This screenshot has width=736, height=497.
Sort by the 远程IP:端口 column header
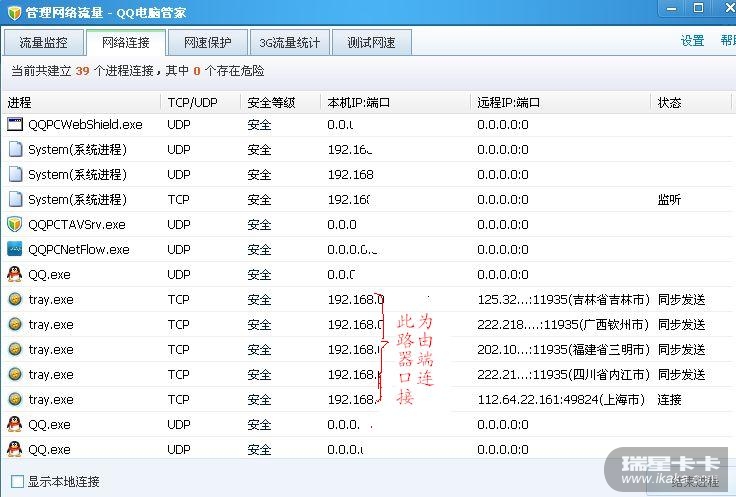click(561, 102)
